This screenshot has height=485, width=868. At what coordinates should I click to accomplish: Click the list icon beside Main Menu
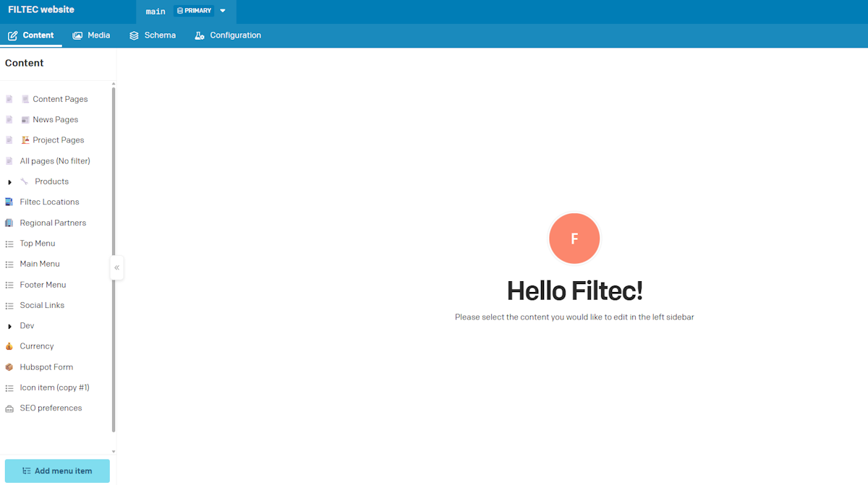point(9,265)
